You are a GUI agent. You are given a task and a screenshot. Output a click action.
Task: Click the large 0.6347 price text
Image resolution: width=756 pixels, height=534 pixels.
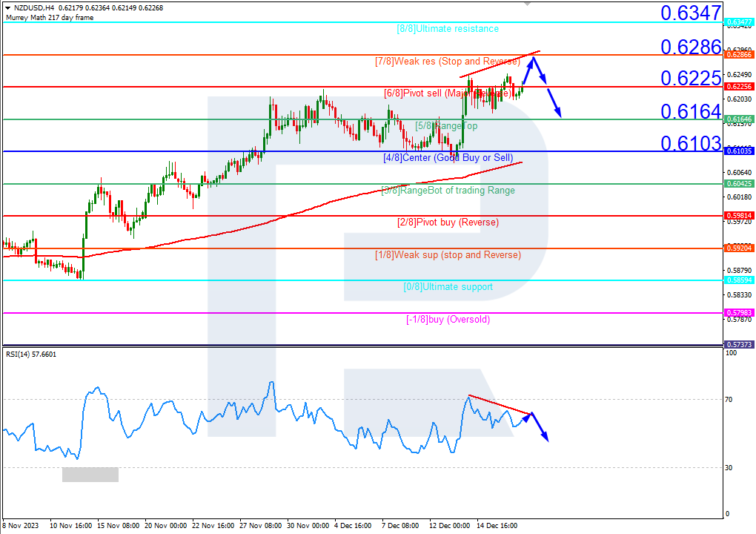[x=691, y=13]
